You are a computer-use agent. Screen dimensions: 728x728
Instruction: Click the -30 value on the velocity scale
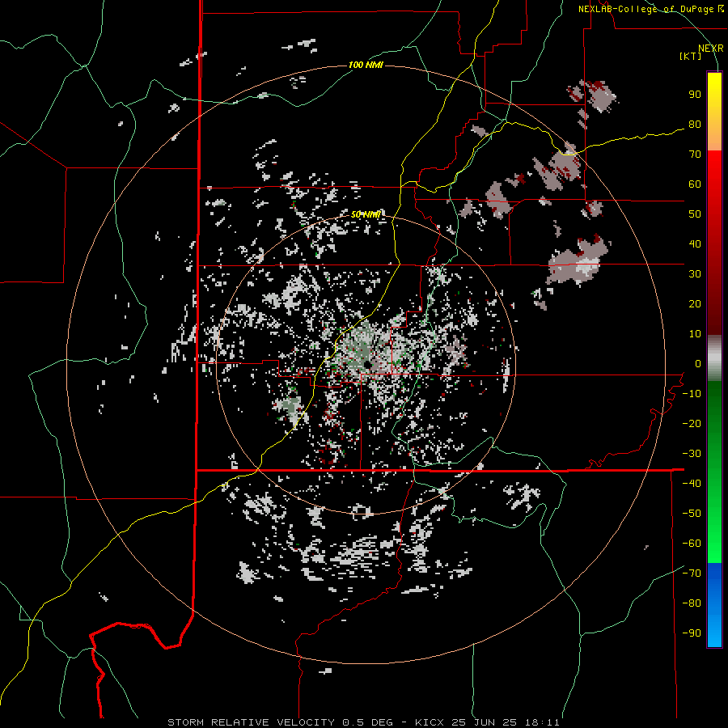point(692,454)
